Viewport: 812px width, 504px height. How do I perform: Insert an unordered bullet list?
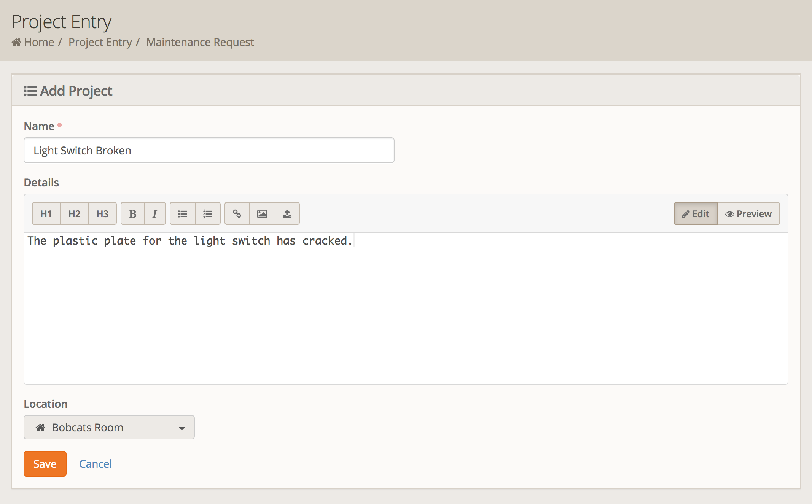183,214
